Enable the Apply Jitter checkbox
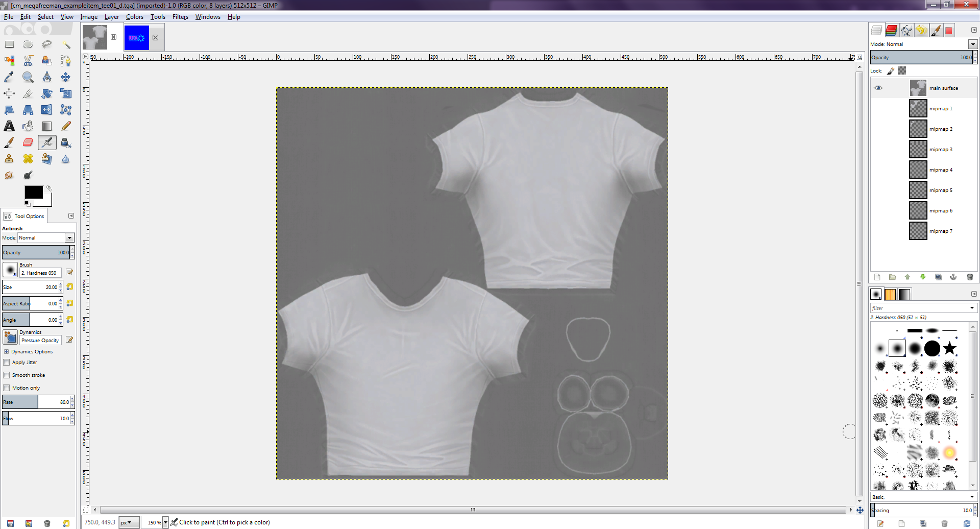 pos(7,363)
